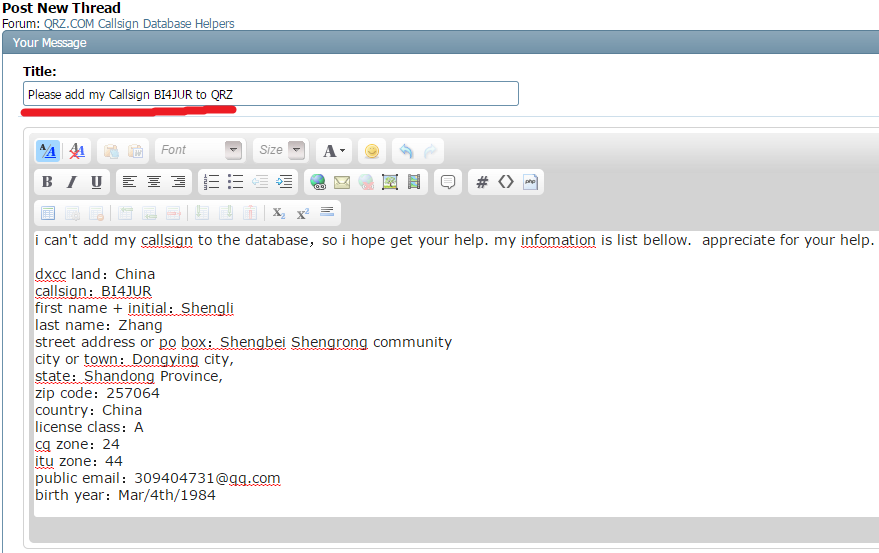Click the Insert Column Before icon
879x553 pixels.
(x=202, y=213)
